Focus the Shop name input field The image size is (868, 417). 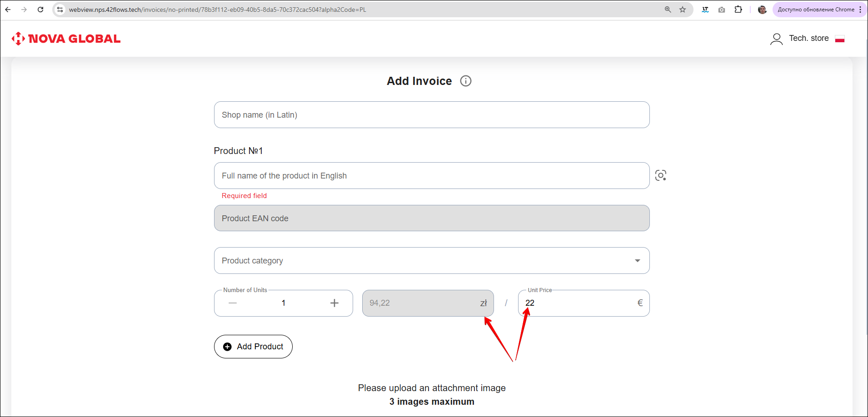click(431, 115)
